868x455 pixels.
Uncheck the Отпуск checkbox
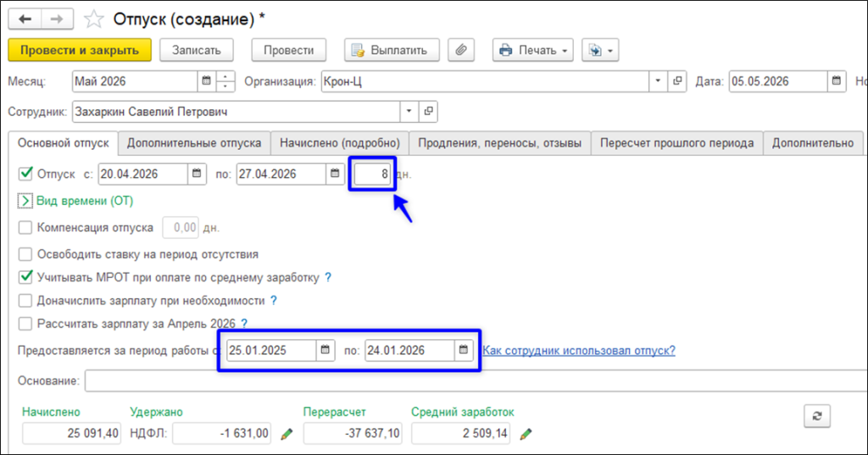click(x=25, y=174)
